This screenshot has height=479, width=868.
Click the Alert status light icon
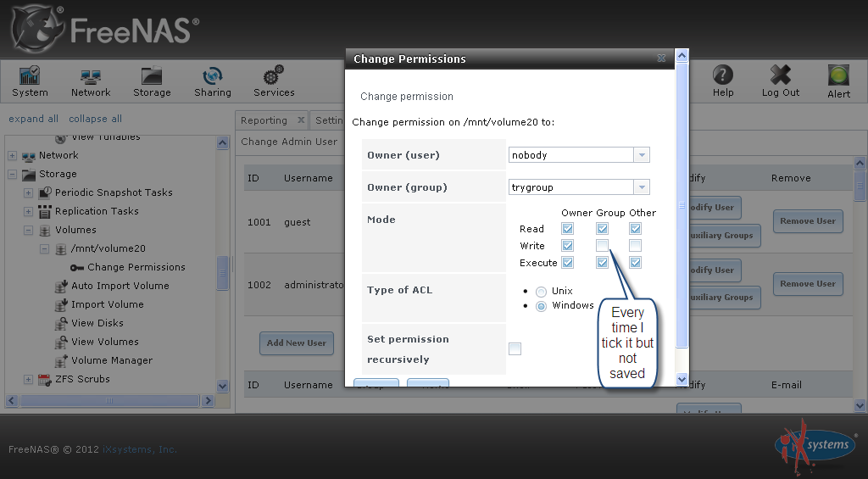[838, 75]
